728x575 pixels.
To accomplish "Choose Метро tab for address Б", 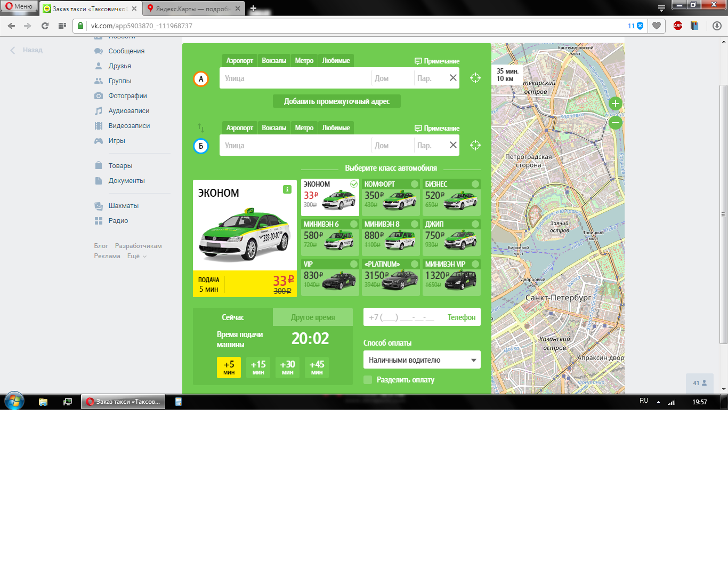I will pos(304,128).
